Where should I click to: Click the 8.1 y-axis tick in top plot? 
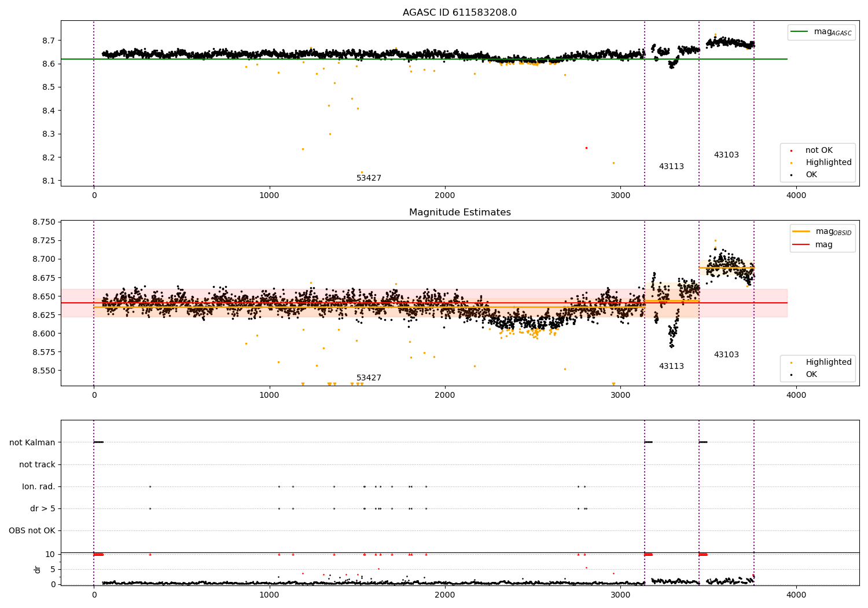(x=49, y=181)
